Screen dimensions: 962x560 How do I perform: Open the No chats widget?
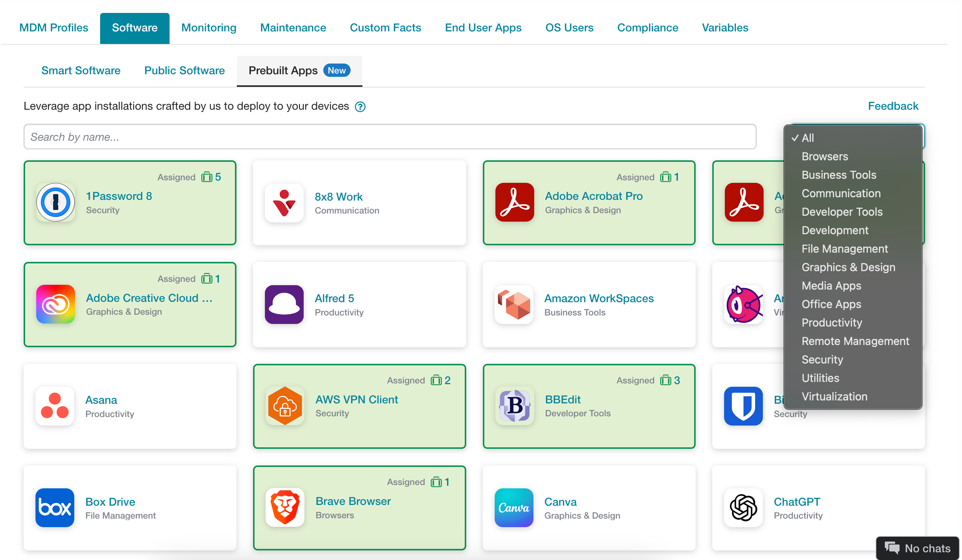[917, 549]
